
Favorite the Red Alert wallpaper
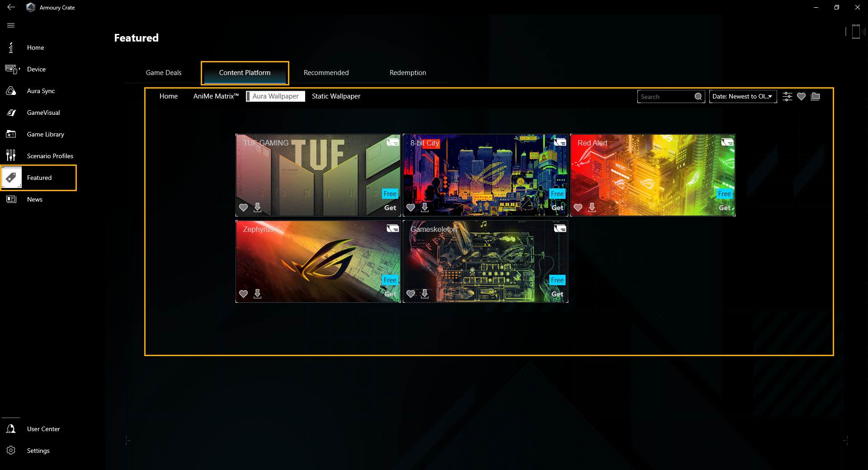pos(578,207)
